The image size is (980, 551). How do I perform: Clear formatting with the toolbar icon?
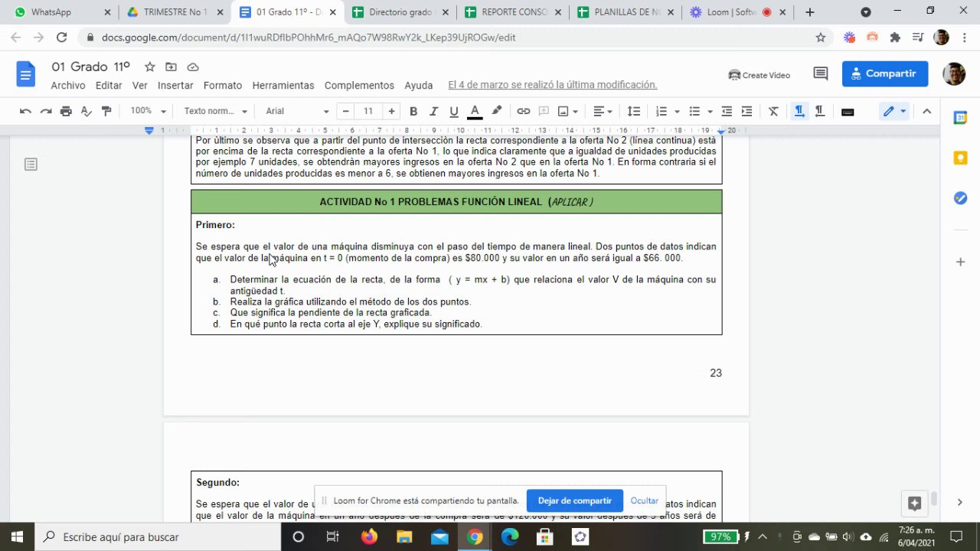[773, 112]
